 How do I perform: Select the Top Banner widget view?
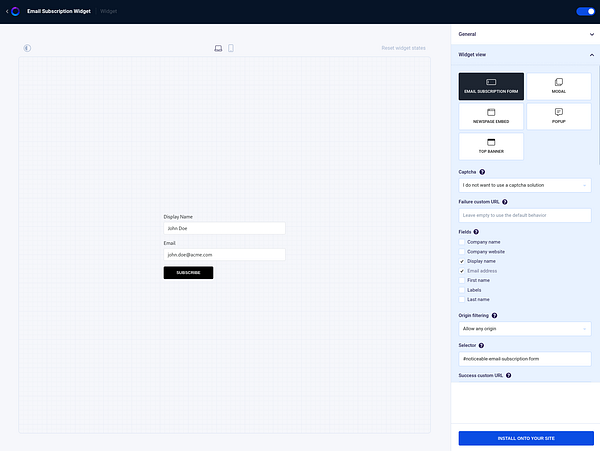(491, 147)
